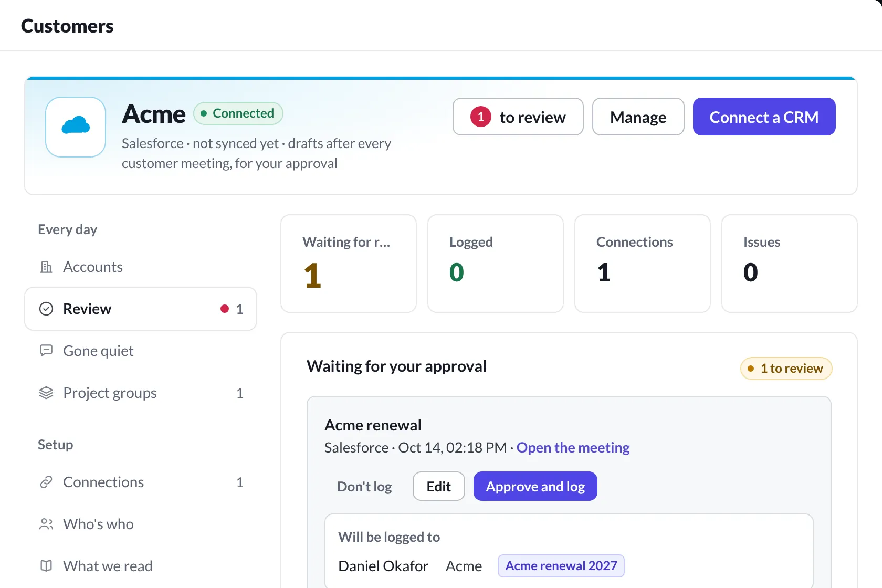882x588 pixels.
Task: Click the Connections stat card
Action: (x=643, y=264)
